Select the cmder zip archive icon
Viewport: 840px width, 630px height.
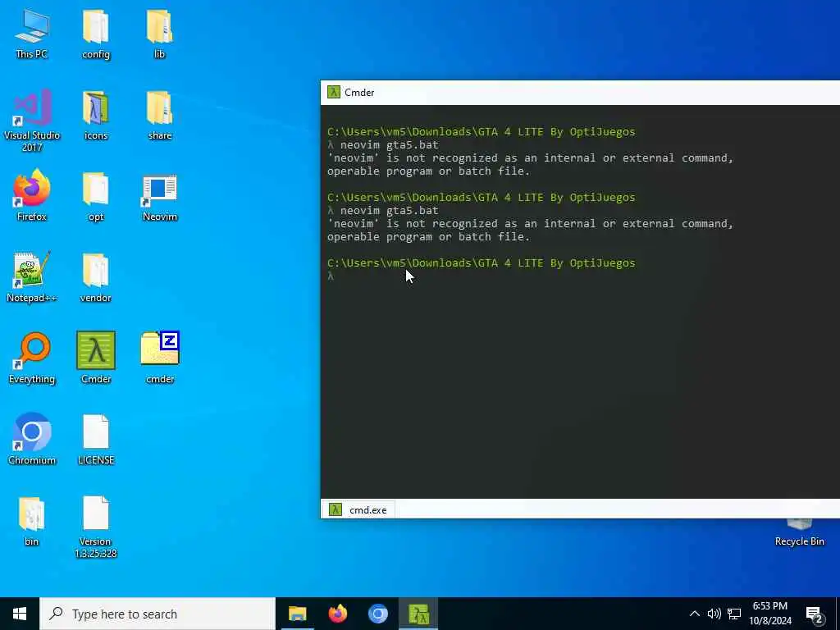pyautogui.click(x=160, y=358)
